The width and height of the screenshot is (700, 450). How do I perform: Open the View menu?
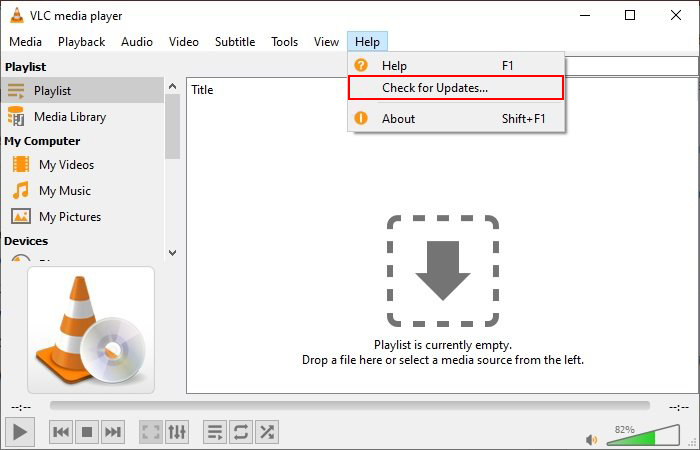click(326, 42)
